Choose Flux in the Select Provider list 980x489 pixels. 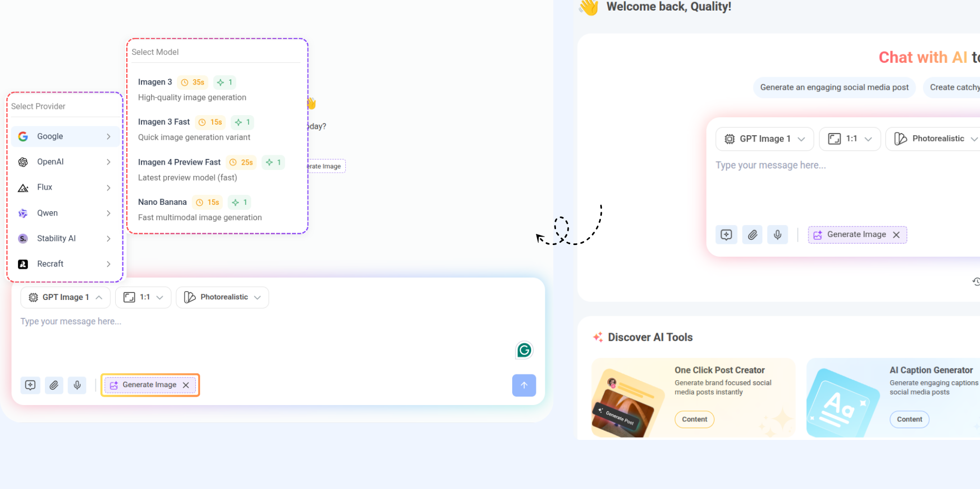click(65, 187)
